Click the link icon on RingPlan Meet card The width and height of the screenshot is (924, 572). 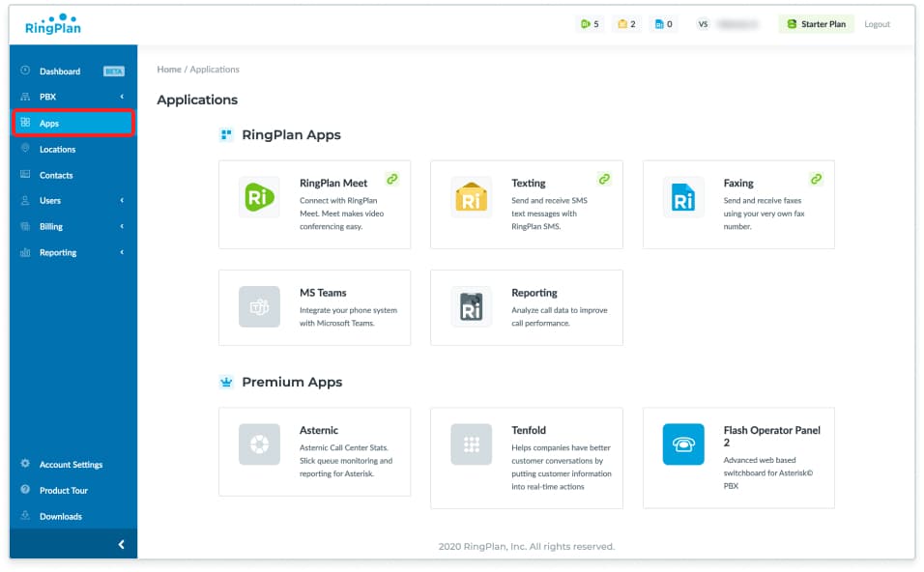click(392, 179)
